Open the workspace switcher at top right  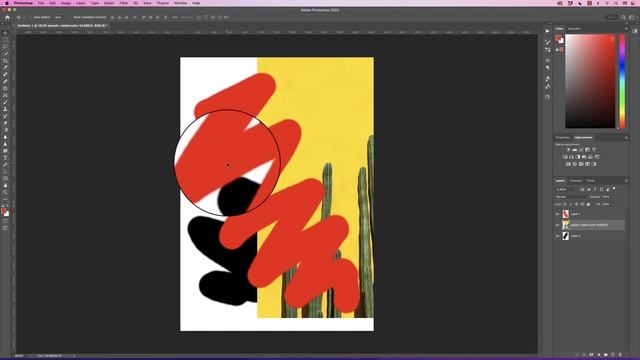click(632, 17)
